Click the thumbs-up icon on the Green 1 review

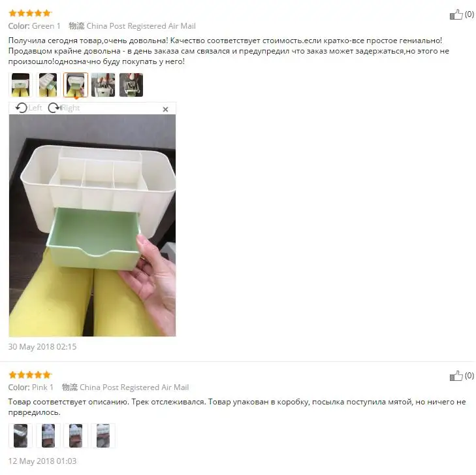coord(456,14)
